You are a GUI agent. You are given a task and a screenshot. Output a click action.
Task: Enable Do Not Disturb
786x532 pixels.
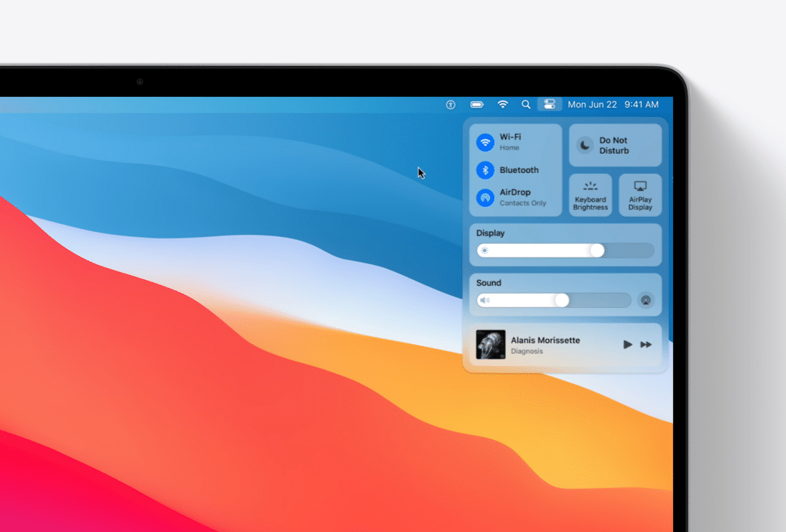click(x=616, y=144)
